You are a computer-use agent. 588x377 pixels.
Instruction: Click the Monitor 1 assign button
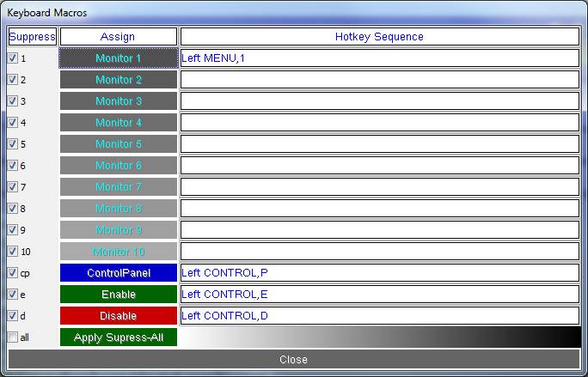(x=119, y=58)
